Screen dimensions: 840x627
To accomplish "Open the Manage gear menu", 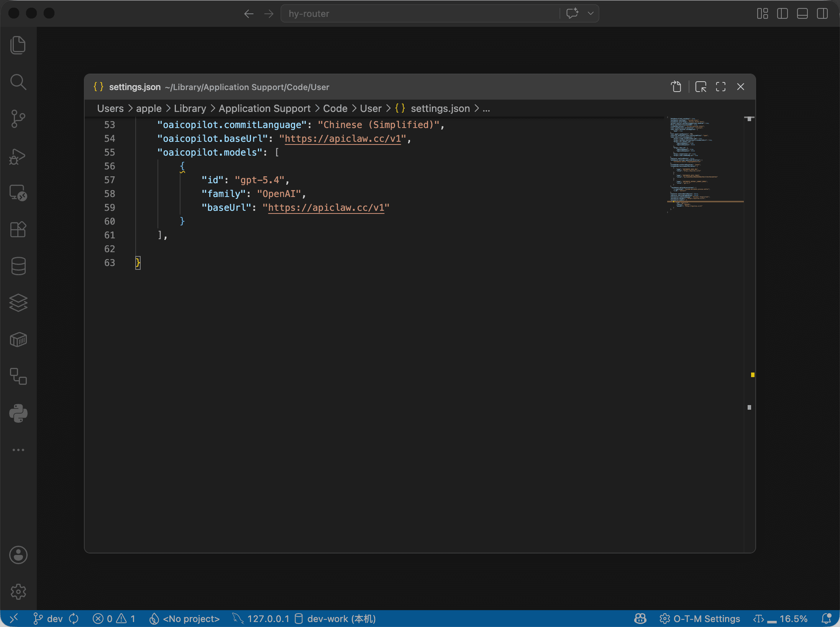I will click(x=18, y=592).
